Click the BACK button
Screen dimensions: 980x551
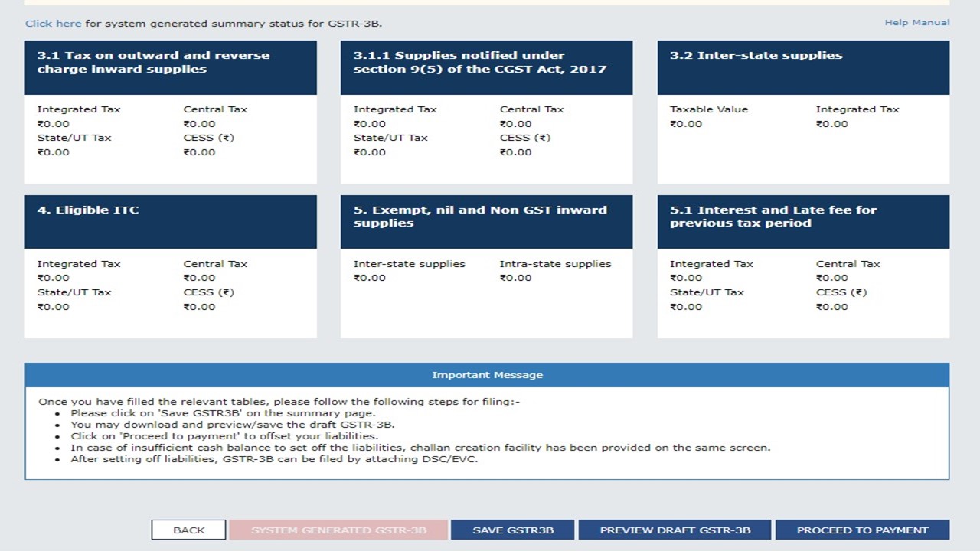point(189,530)
